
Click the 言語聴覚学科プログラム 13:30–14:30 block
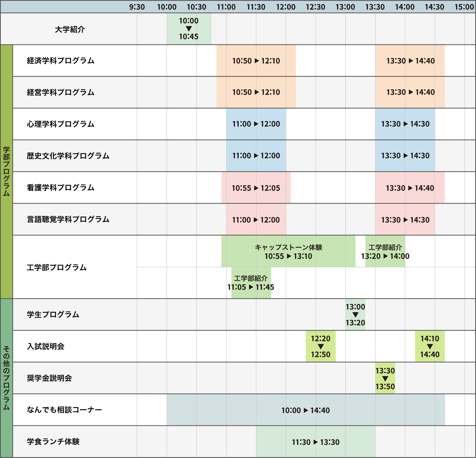coord(405,220)
